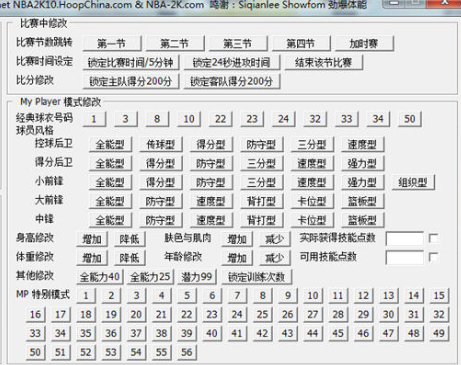Select MP 特别模式 number 12

point(363,296)
